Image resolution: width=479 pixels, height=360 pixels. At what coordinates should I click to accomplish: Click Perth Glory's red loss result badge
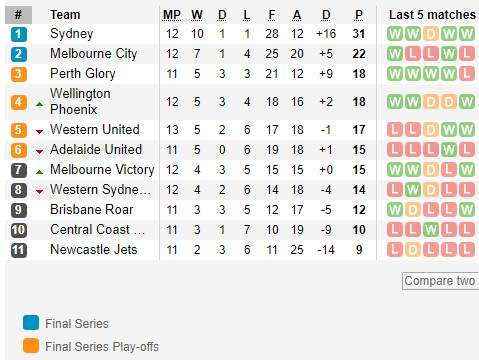click(x=467, y=74)
